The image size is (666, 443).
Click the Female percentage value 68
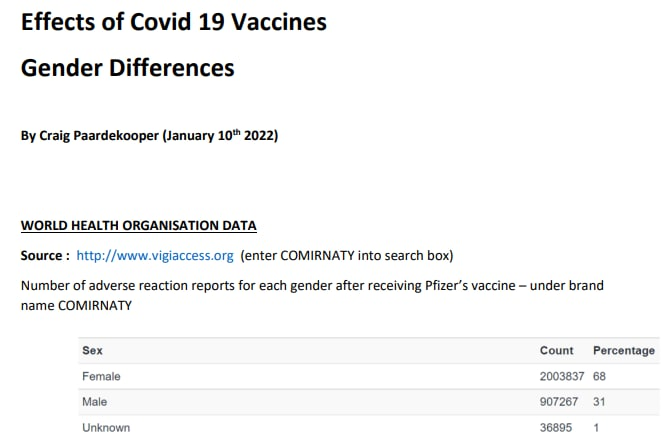(x=600, y=377)
